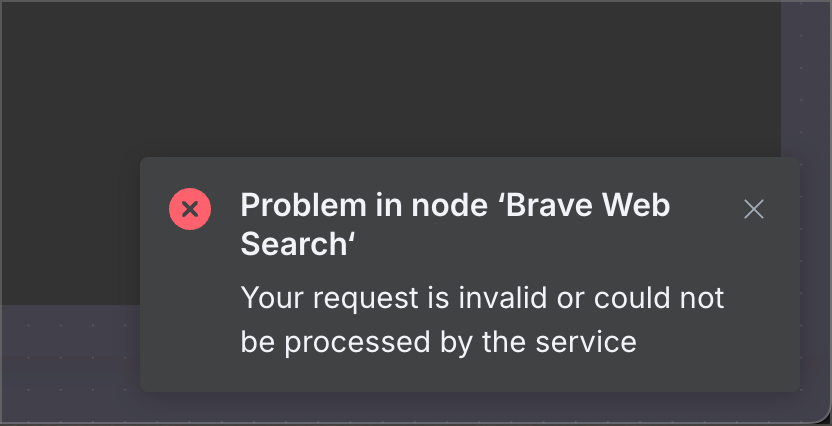
Task: Click the word 'node' in the error heading
Action: (x=449, y=205)
